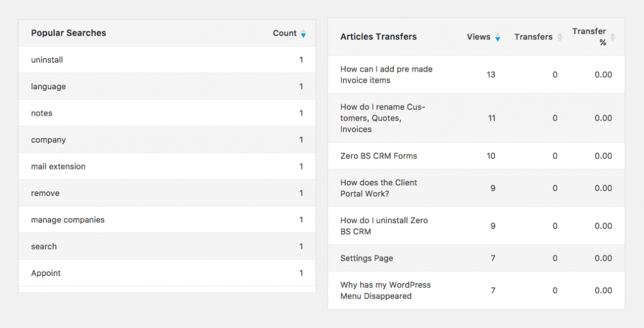Sort table by Count column header
This screenshot has height=328, width=644.
pos(284,33)
